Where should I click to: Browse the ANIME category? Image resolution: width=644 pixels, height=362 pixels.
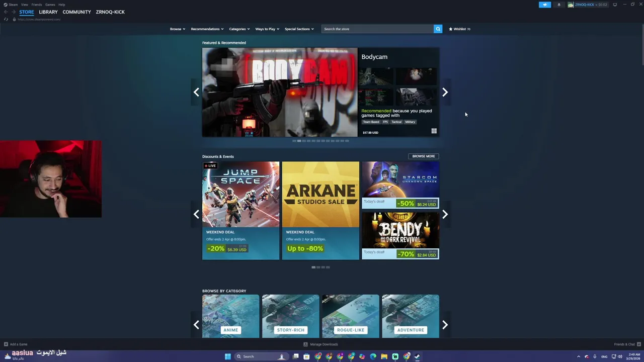[x=230, y=316]
